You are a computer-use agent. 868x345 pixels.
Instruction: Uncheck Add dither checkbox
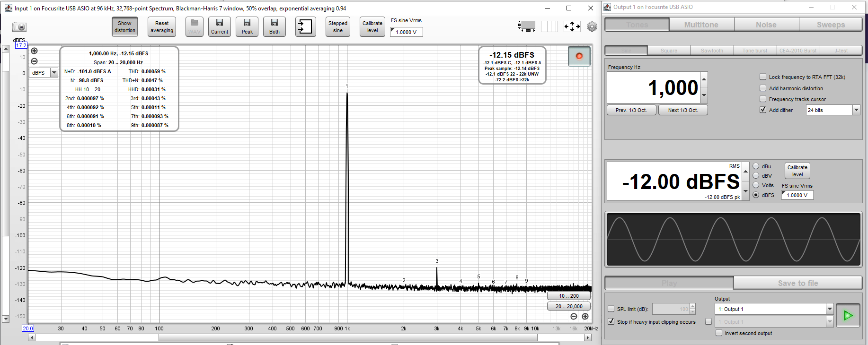pyautogui.click(x=763, y=110)
